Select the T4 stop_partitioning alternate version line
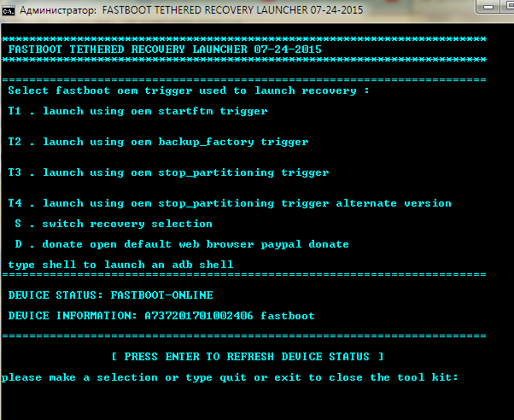Image resolution: width=514 pixels, height=420 pixels. pyautogui.click(x=230, y=204)
